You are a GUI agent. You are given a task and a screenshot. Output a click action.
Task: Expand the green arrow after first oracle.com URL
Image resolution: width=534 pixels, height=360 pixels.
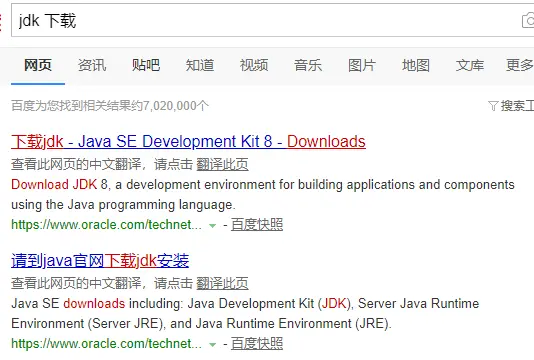click(212, 225)
